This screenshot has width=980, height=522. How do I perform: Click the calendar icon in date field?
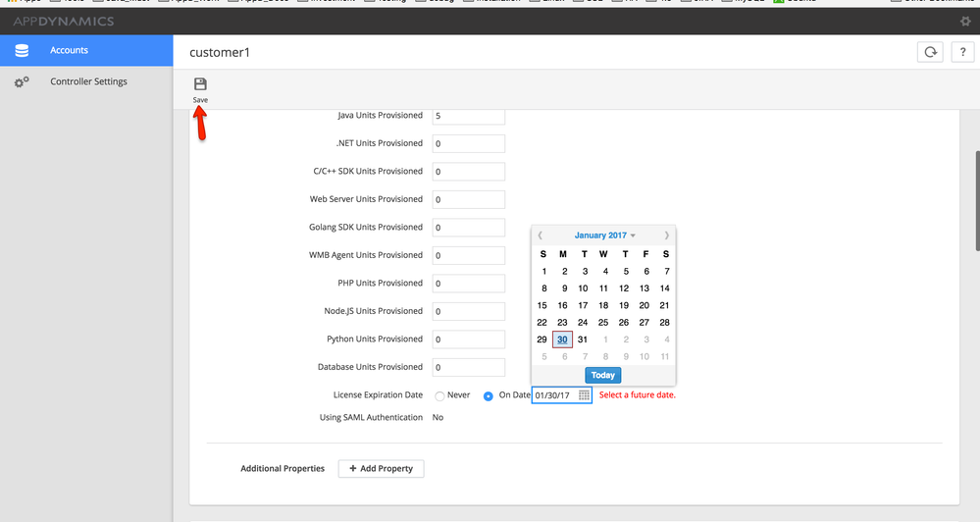click(584, 395)
